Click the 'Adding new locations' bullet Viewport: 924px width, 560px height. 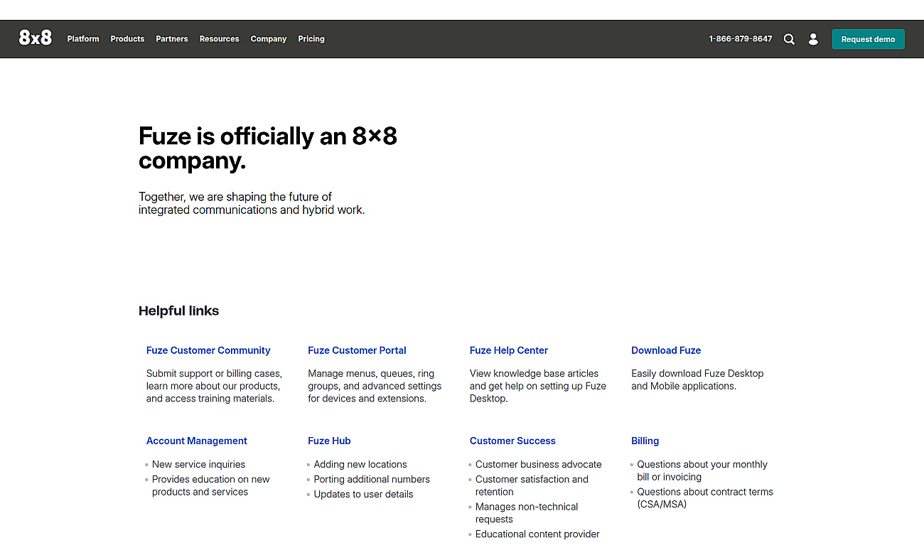click(x=360, y=464)
